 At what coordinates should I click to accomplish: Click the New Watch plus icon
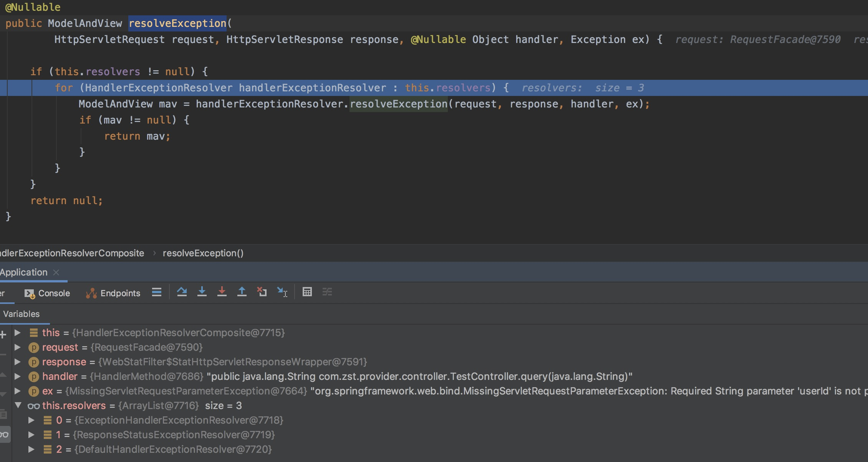[3, 335]
